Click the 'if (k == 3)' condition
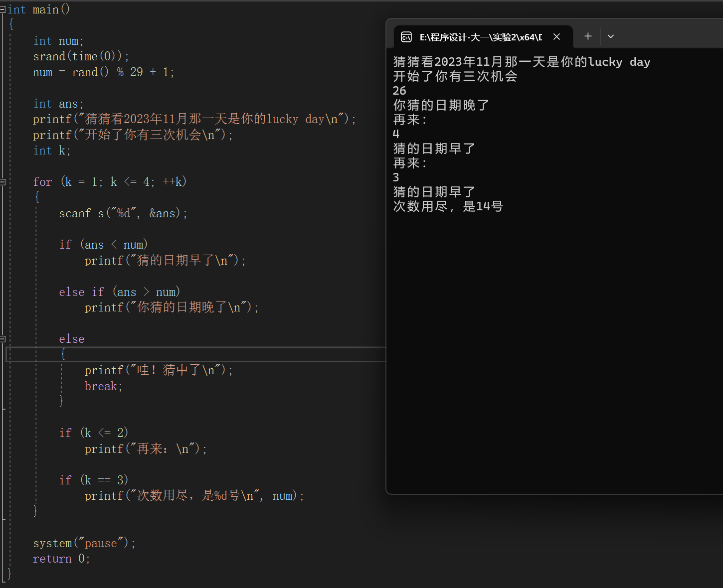 tap(94, 480)
